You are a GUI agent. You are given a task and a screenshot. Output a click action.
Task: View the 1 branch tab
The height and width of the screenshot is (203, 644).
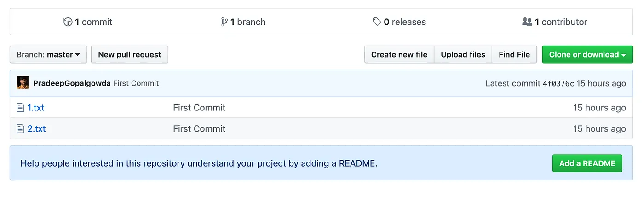pyautogui.click(x=248, y=22)
